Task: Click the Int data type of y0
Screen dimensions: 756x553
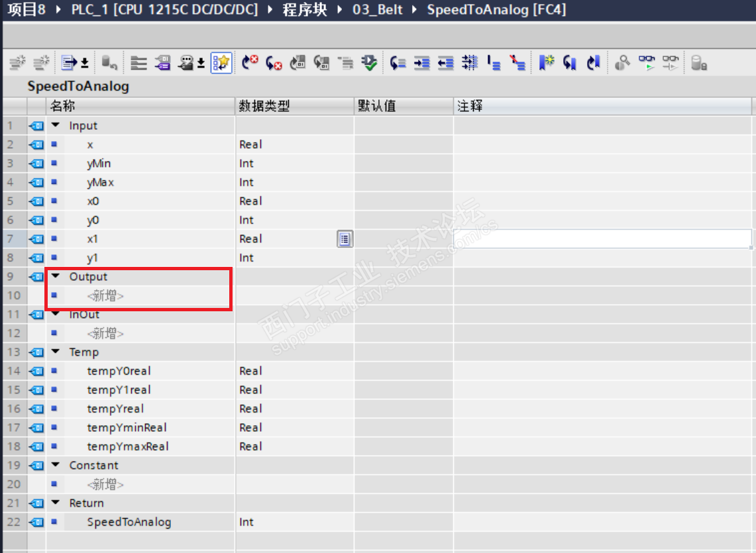Action: pyautogui.click(x=246, y=220)
